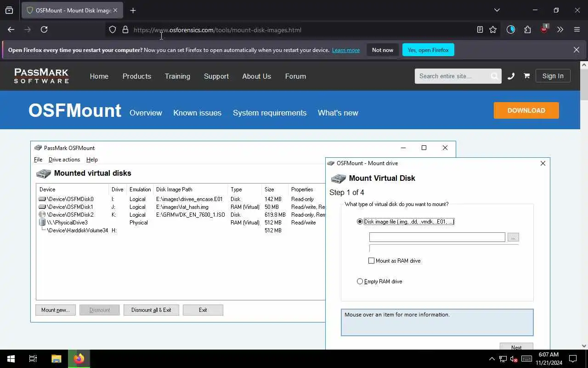
Task: Open the Learn more link
Action: (346, 50)
